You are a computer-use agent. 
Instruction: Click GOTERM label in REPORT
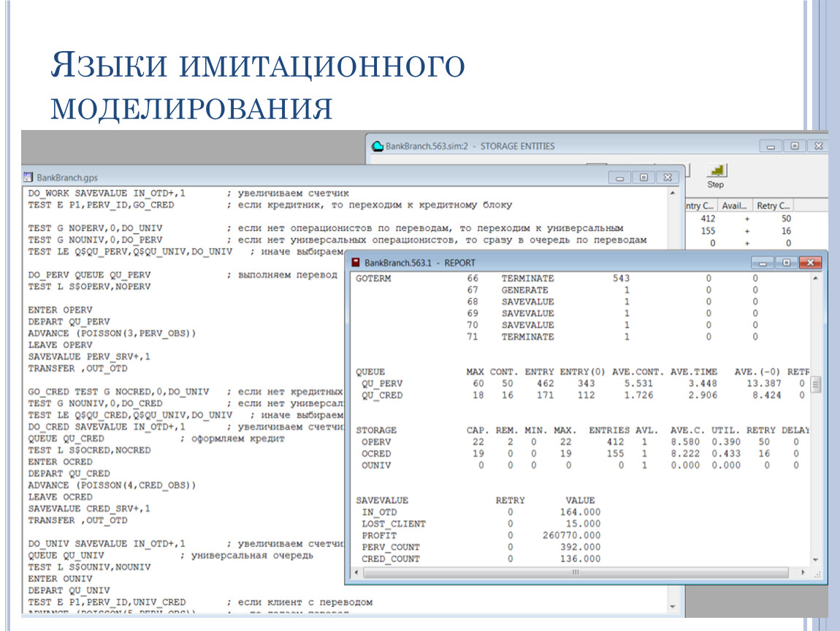(x=373, y=278)
